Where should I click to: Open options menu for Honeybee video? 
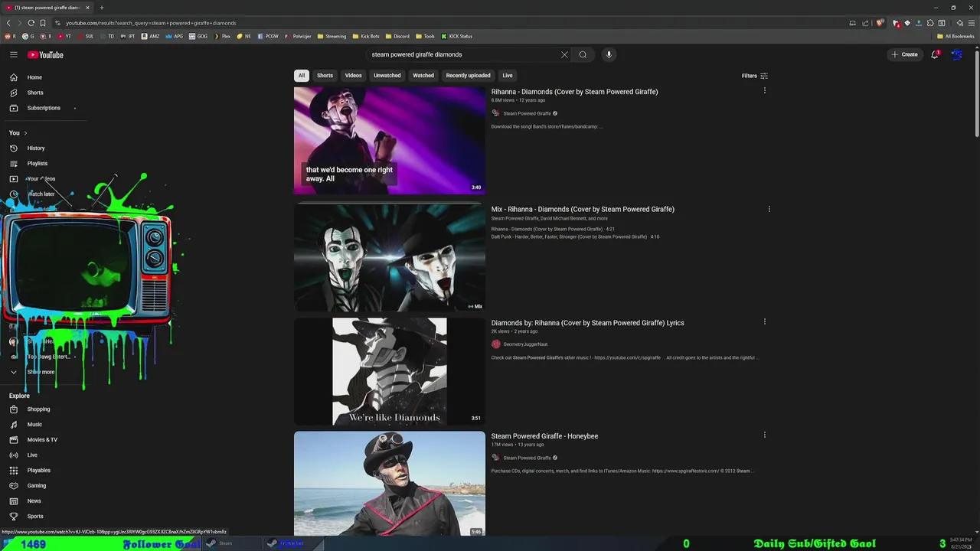764,435
